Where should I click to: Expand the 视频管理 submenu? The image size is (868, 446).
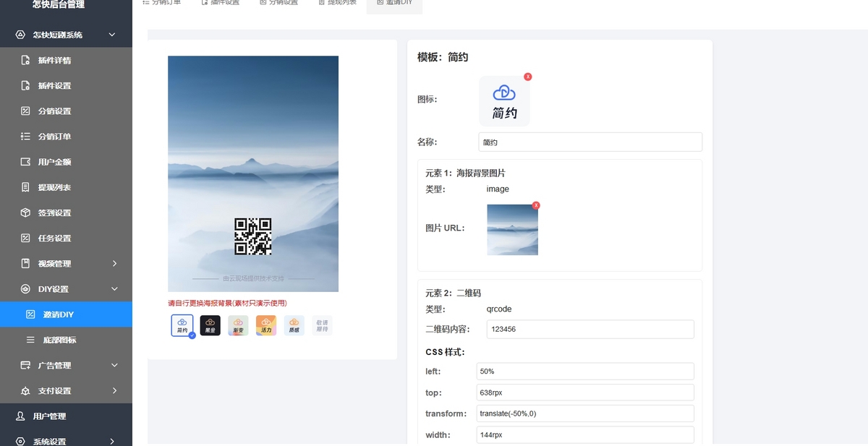click(114, 264)
